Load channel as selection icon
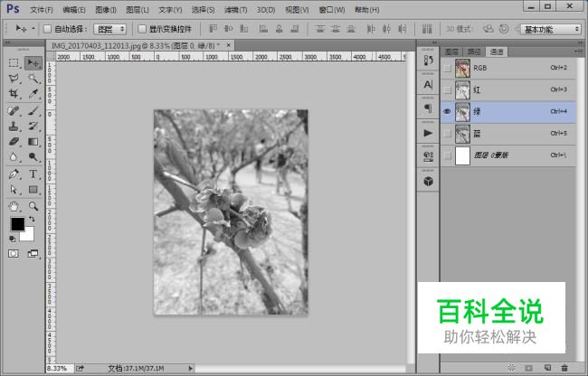The image size is (588, 376). [511, 368]
